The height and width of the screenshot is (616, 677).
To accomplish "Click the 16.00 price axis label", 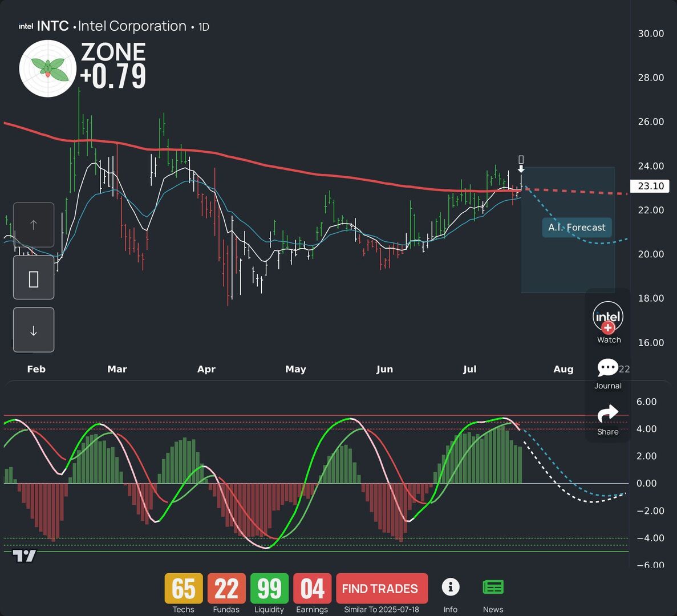I will click(651, 343).
